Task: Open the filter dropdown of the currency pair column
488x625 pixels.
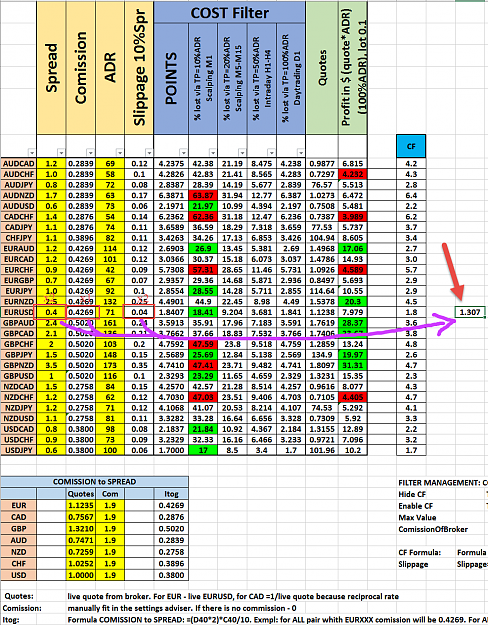Action: (x=31, y=153)
